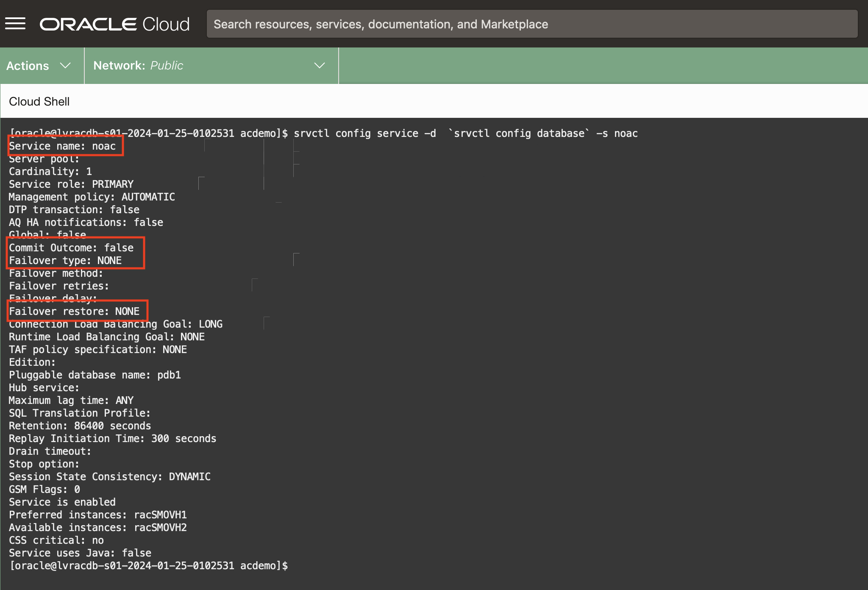Open the hamburger navigation menu
The width and height of the screenshot is (868, 590).
pyautogui.click(x=15, y=24)
